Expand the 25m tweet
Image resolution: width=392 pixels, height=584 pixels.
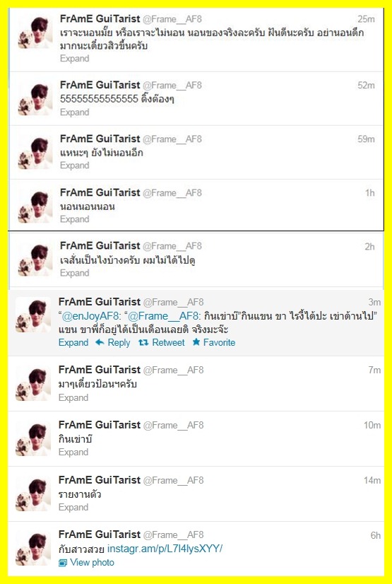coord(74,59)
